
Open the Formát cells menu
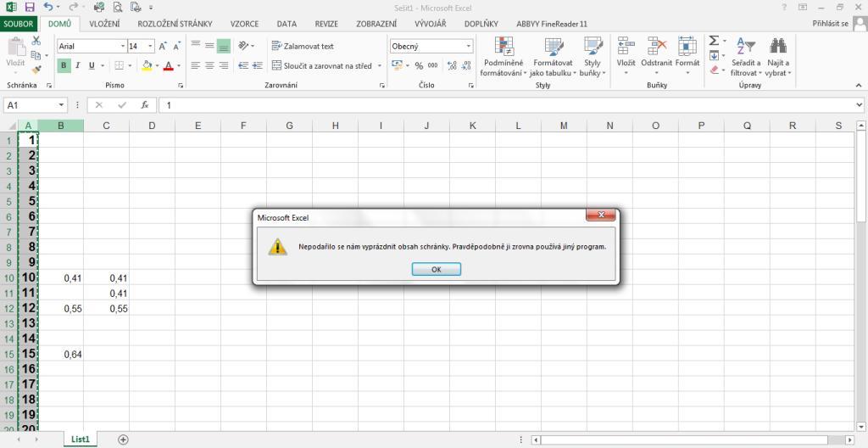pos(687,58)
